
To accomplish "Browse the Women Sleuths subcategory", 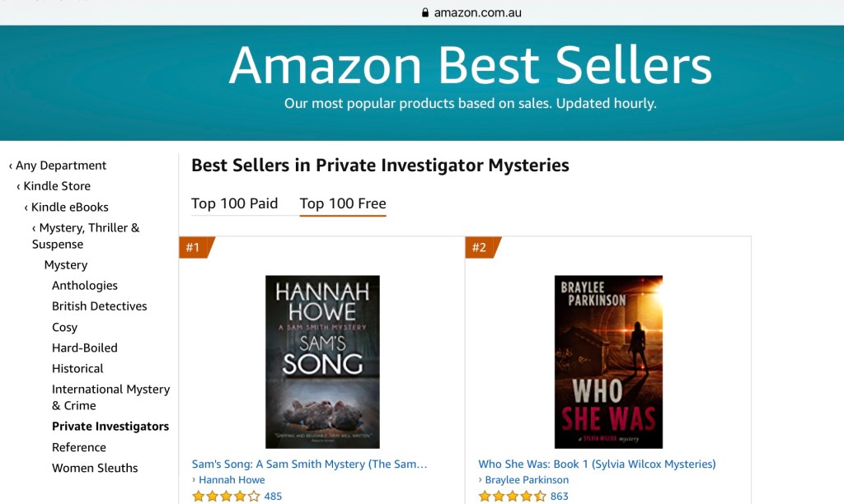I will click(95, 468).
